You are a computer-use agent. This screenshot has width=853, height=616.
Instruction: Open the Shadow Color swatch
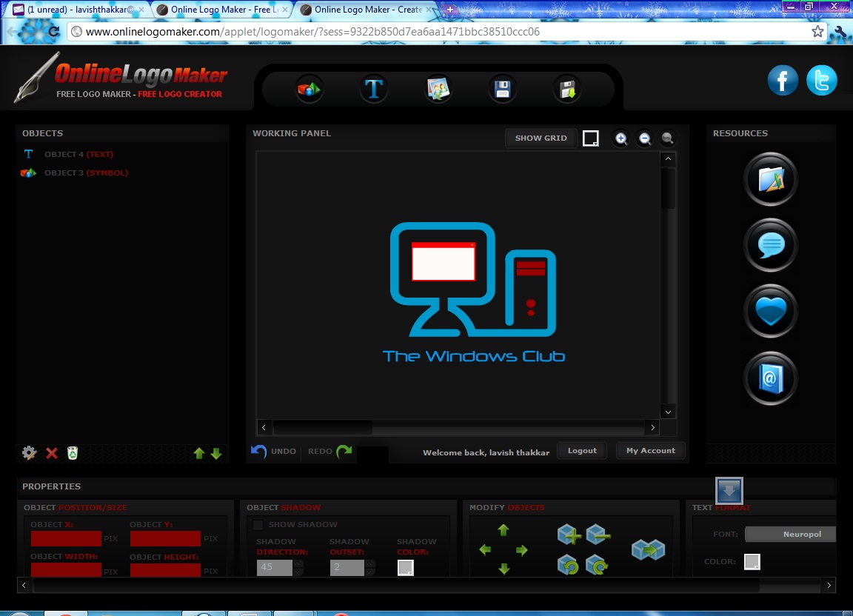click(x=405, y=569)
